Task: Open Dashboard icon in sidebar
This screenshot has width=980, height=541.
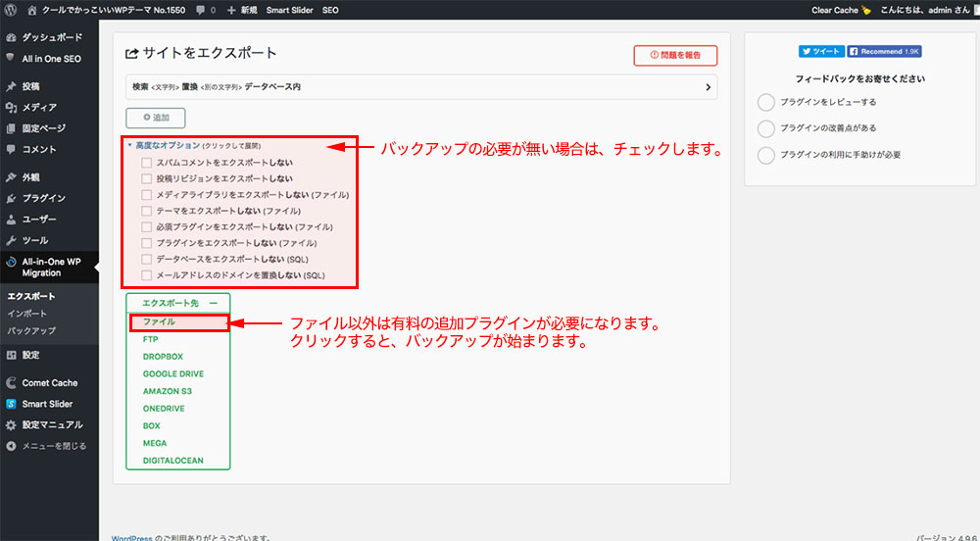Action: [11, 37]
